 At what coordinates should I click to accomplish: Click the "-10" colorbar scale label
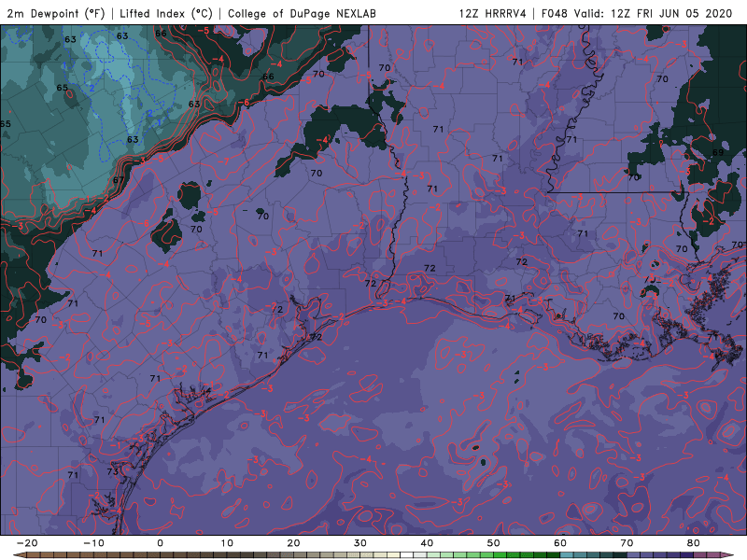coord(93,543)
